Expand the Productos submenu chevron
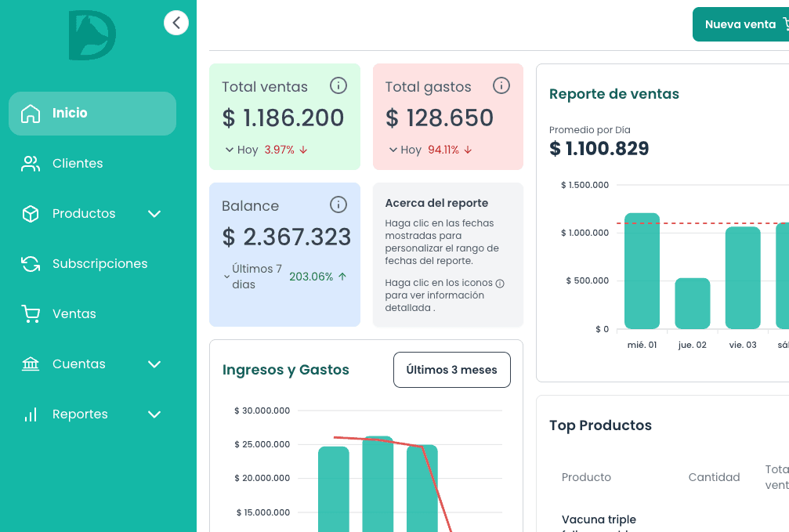This screenshot has width=789, height=532. coord(154,214)
